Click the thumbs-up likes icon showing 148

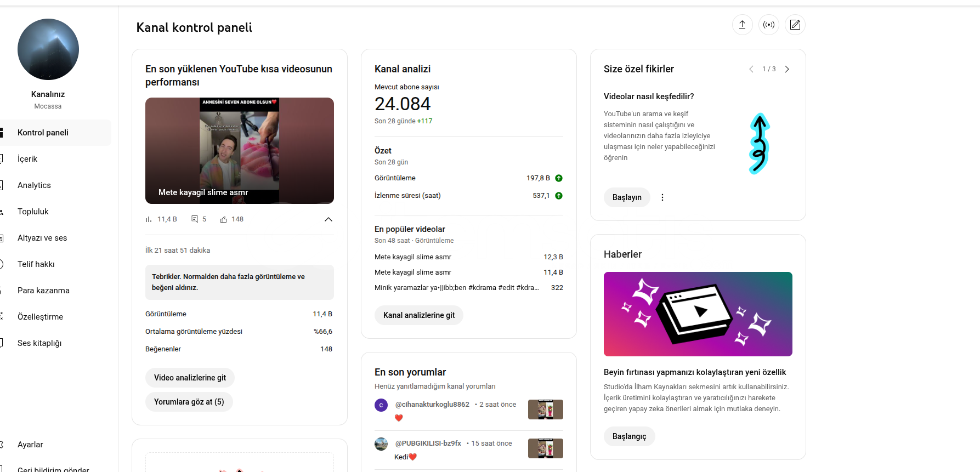[224, 219]
